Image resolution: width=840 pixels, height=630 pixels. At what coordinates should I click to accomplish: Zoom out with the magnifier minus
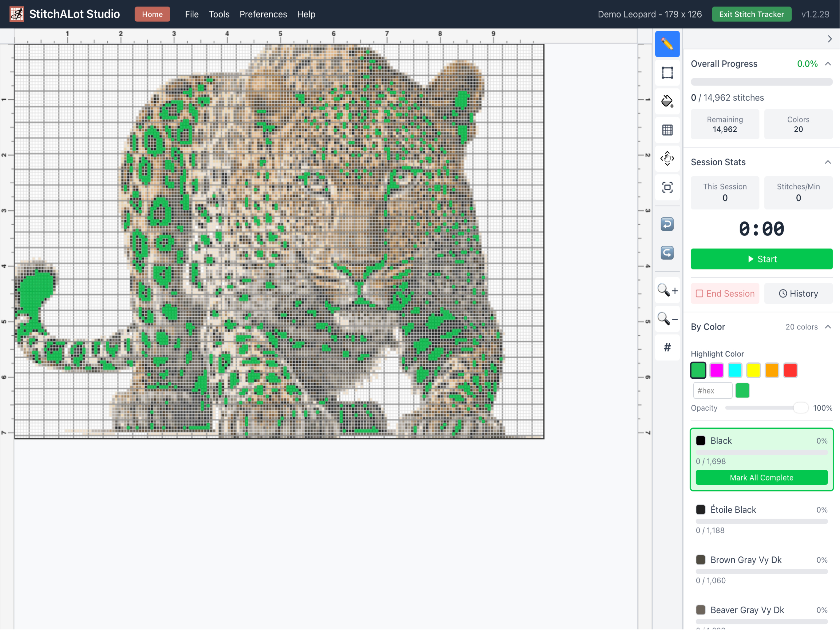point(667,319)
